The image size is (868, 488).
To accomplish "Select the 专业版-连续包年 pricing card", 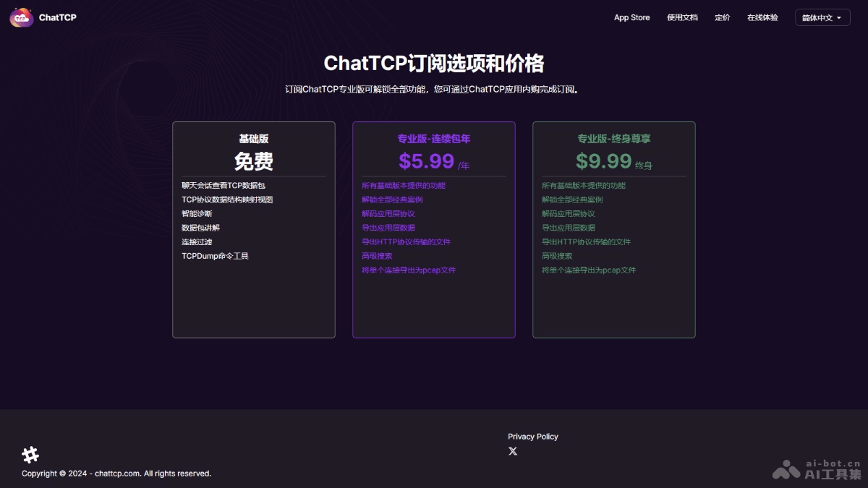I will point(433,230).
